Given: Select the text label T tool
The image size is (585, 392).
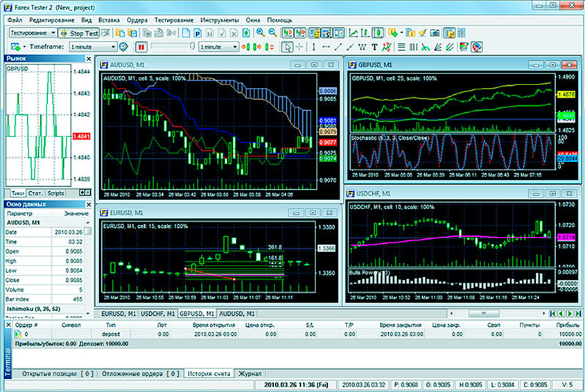Looking at the screenshot, I should [x=374, y=47].
